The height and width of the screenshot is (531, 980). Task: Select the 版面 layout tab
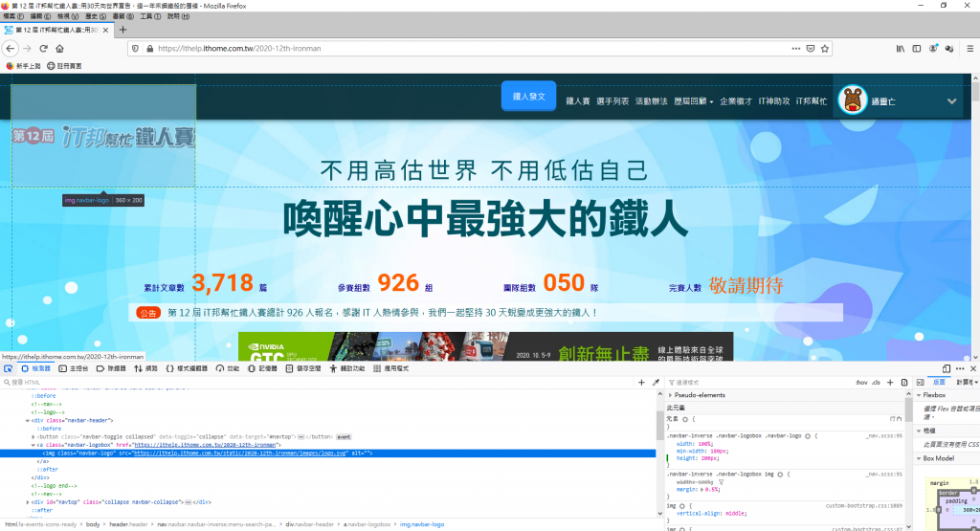(939, 383)
